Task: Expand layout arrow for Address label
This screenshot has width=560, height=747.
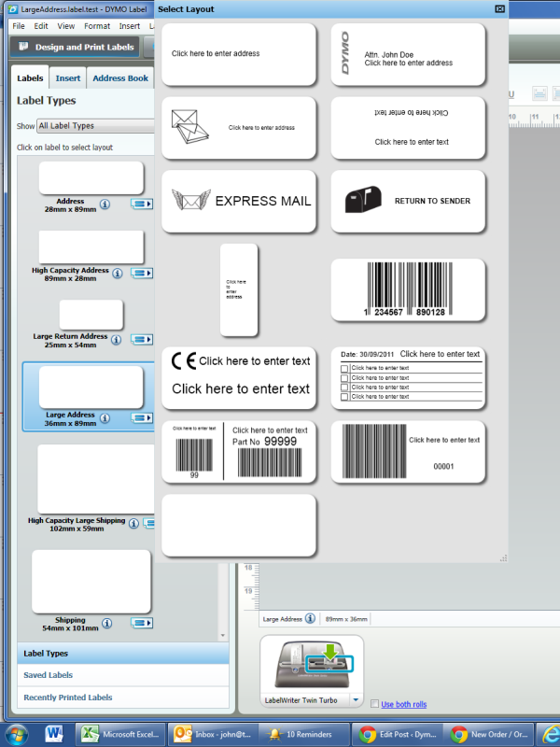Action: tap(142, 204)
